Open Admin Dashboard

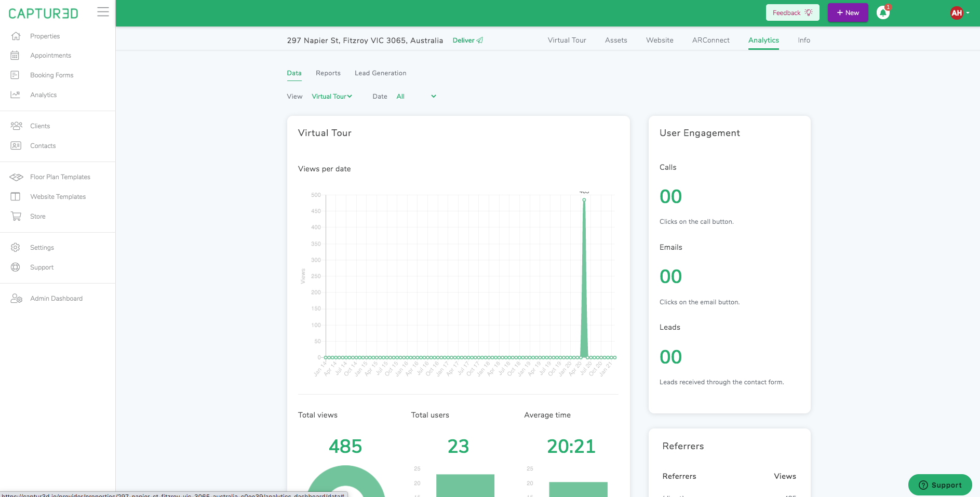(x=56, y=299)
